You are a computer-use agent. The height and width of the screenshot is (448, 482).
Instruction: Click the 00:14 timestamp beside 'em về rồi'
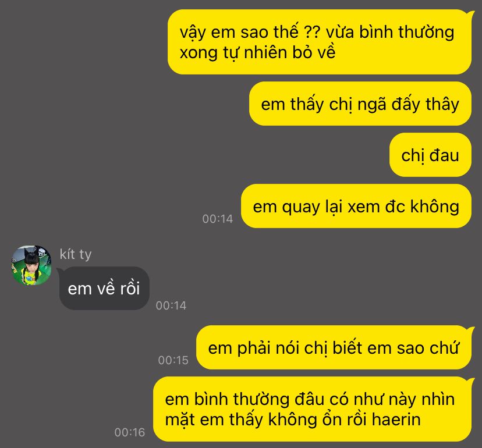(x=171, y=305)
